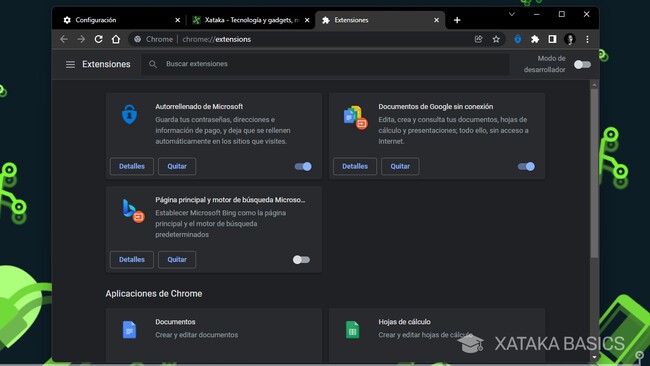This screenshot has width=650, height=366.
Task: Click the Aplicaciones de Chrome heading
Action: point(154,293)
